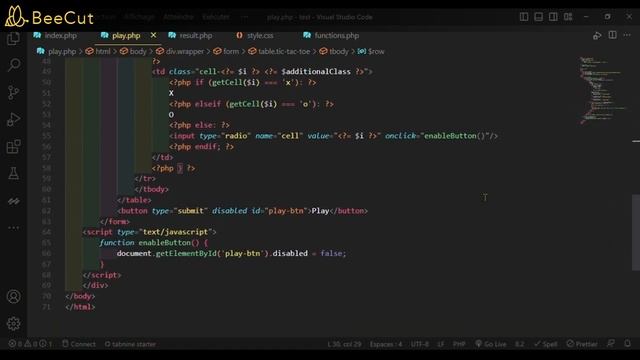Click body in the breadcrumb

click(138, 51)
